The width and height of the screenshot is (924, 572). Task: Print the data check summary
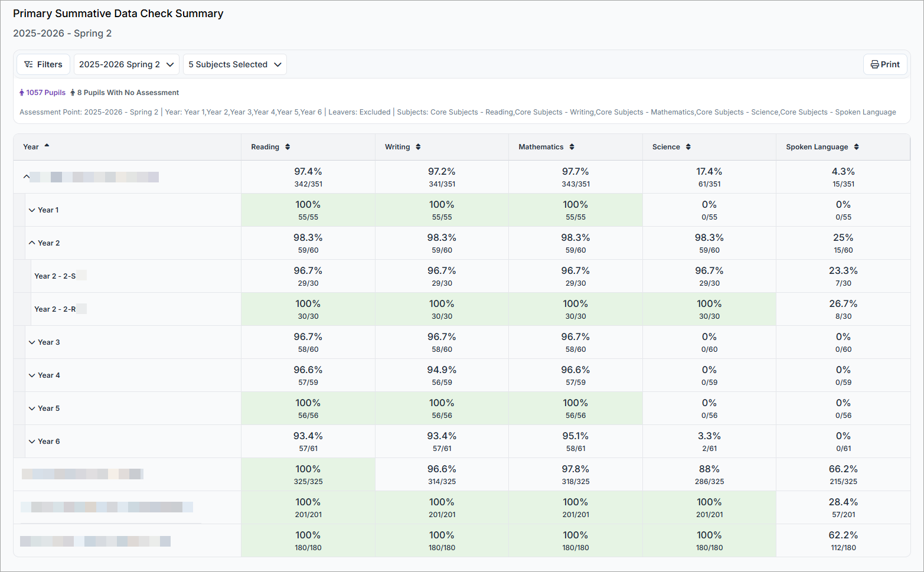coord(885,64)
